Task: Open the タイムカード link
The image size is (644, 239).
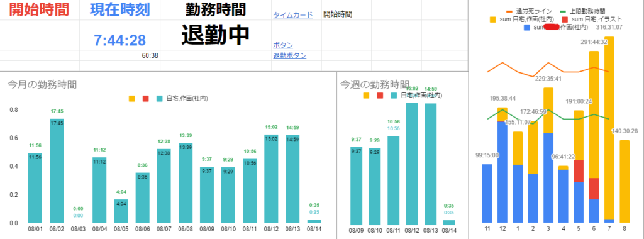Action: coord(293,15)
